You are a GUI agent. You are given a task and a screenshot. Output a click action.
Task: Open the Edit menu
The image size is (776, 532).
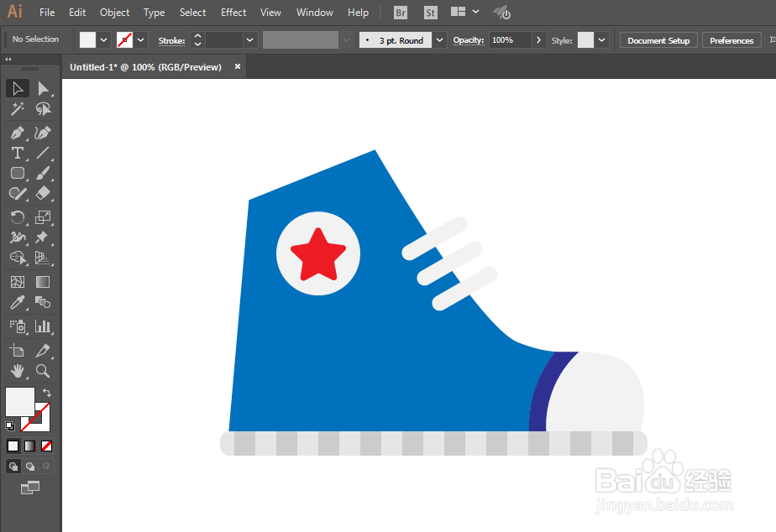coord(77,13)
